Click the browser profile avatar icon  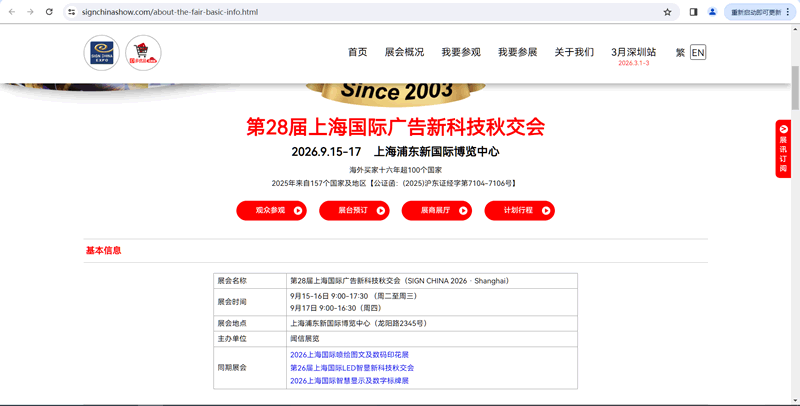tap(712, 12)
